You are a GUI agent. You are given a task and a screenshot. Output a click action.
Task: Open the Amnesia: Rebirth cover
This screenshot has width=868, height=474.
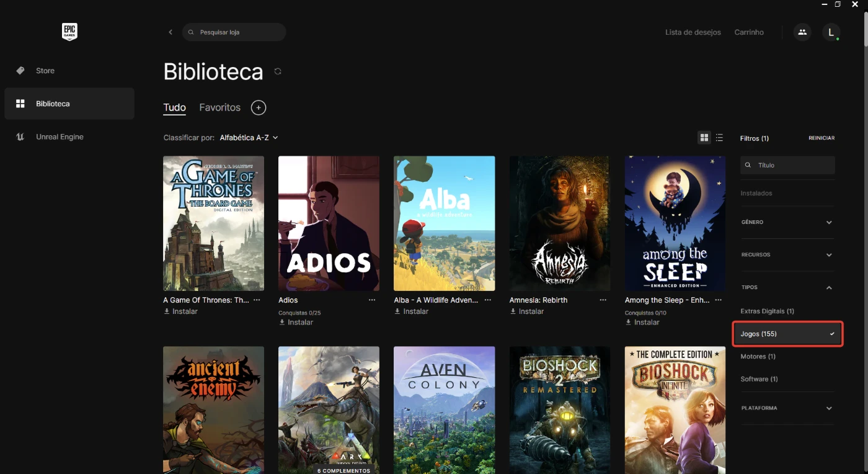point(560,223)
